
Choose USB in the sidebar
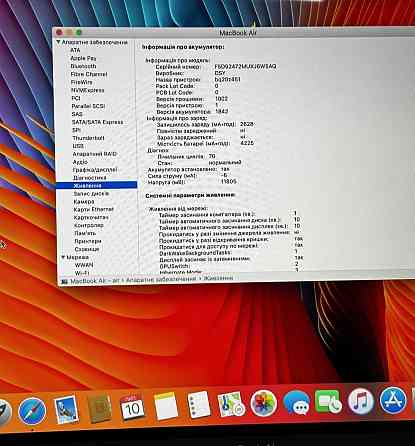78,146
